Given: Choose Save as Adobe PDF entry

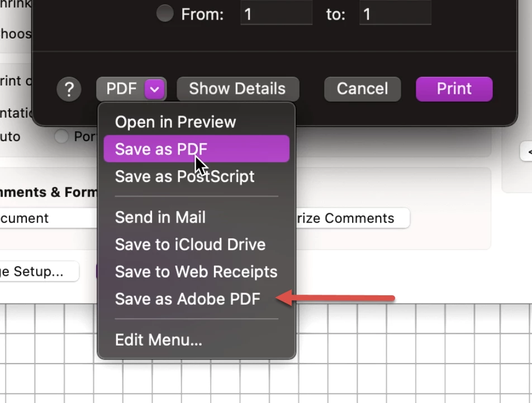Looking at the screenshot, I should (197, 299).
